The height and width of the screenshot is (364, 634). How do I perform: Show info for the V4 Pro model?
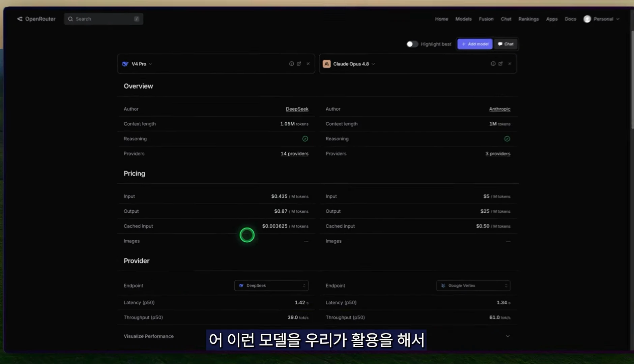pyautogui.click(x=291, y=64)
